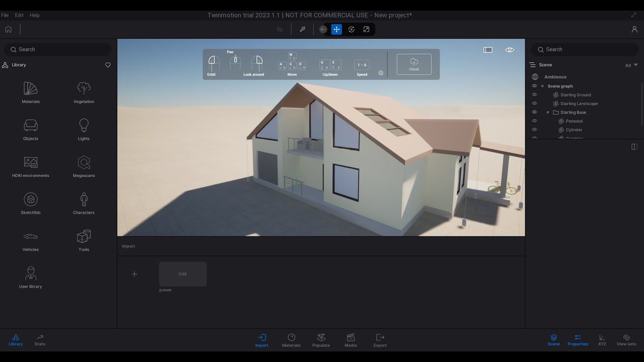644x362 pixels.
Task: Switch to the Materials bottom tab
Action: coord(291,340)
